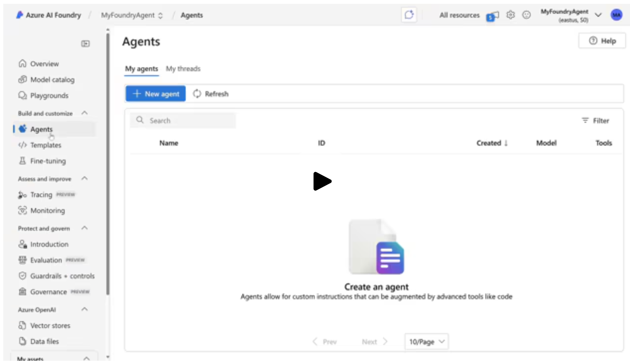Collapse the My assets section
This screenshot has width=630, height=364.
click(86, 358)
